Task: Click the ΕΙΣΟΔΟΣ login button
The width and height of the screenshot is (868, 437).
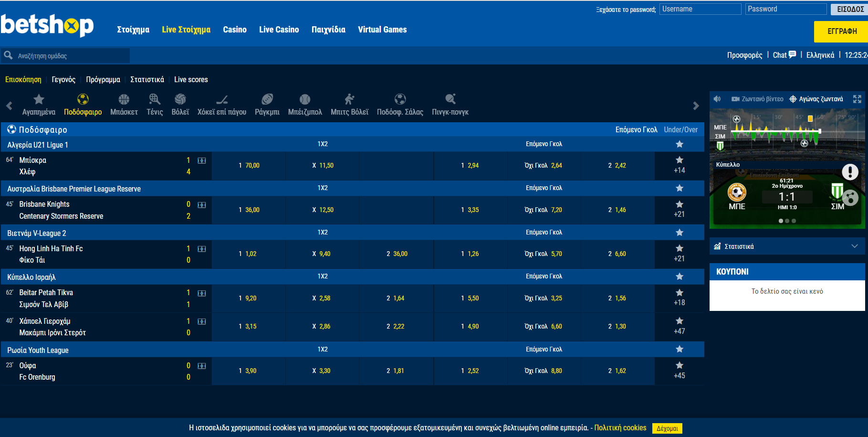Action: point(850,9)
